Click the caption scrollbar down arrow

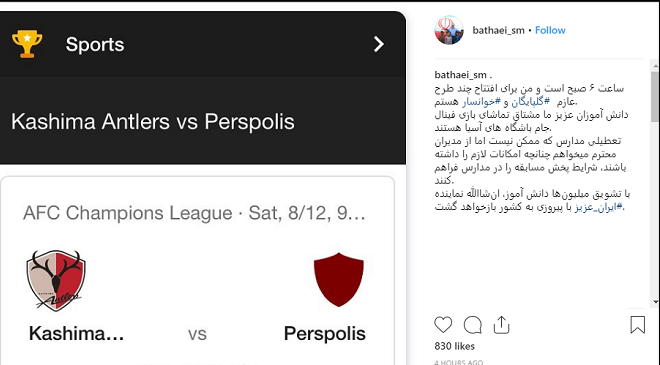(655, 302)
